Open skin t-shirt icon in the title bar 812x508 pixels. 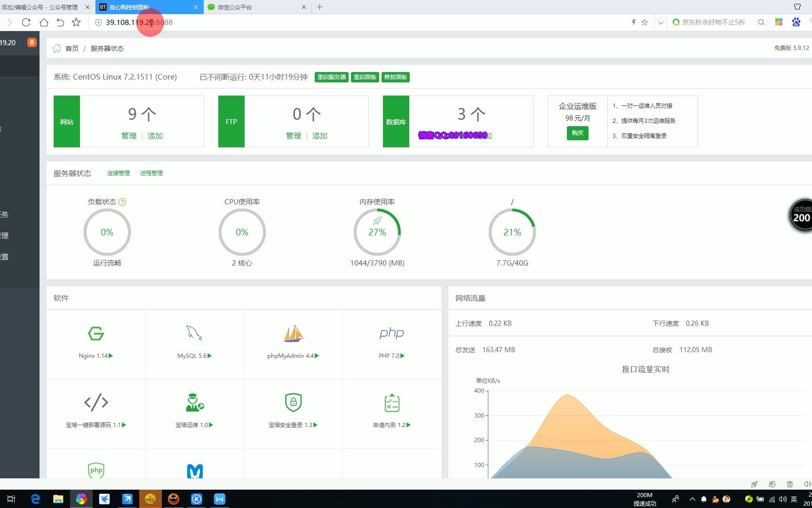pyautogui.click(x=797, y=7)
